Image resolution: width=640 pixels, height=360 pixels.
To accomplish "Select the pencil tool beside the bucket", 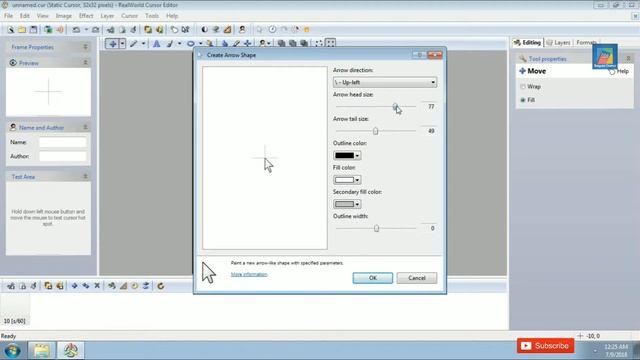I will point(236,43).
